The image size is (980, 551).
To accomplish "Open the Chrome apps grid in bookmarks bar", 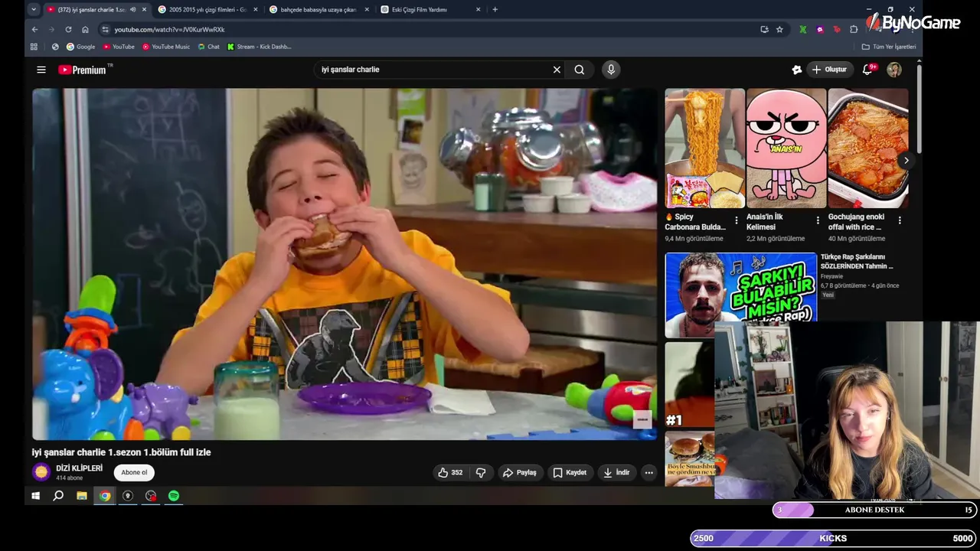I will pos(34,47).
